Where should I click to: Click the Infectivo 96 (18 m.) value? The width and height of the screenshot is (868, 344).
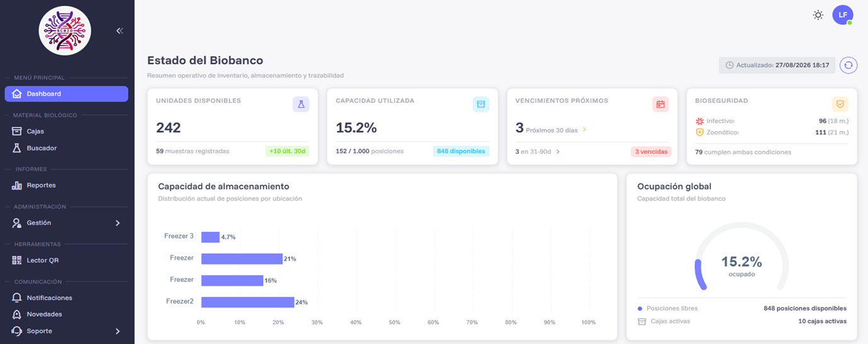[x=833, y=121]
